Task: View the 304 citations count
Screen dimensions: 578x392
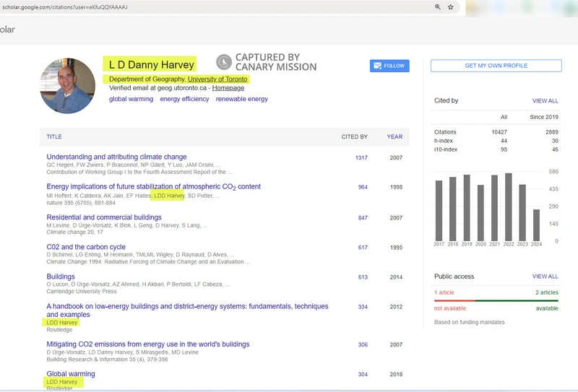Action: [363, 375]
